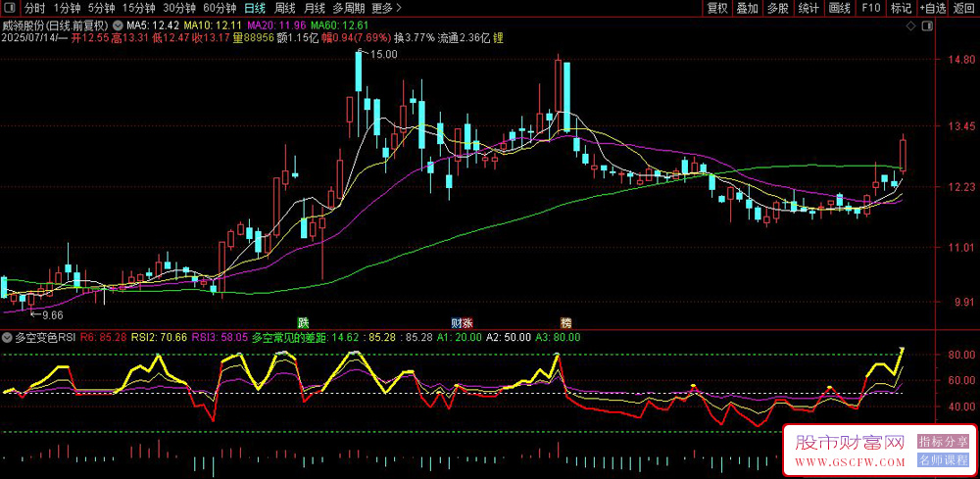Click the stock title 威领股份(日线 前复权)
Viewport: 980px width, 479px height.
[x=54, y=26]
